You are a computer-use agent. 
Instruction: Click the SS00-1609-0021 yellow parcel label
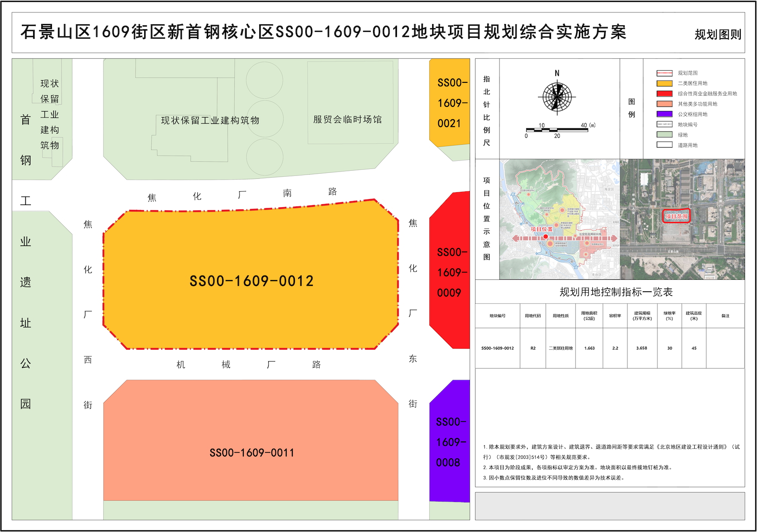pos(452,103)
